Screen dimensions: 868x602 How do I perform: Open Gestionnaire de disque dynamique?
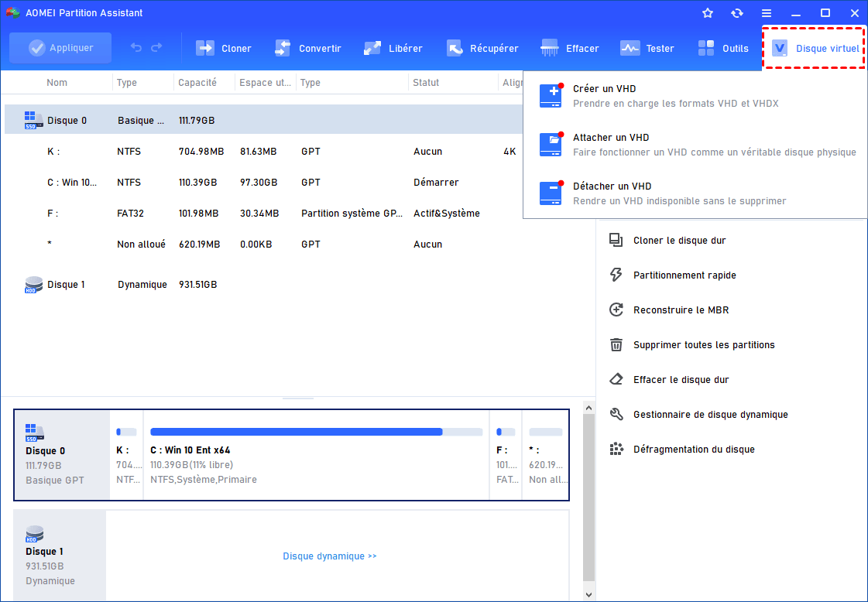pos(710,415)
